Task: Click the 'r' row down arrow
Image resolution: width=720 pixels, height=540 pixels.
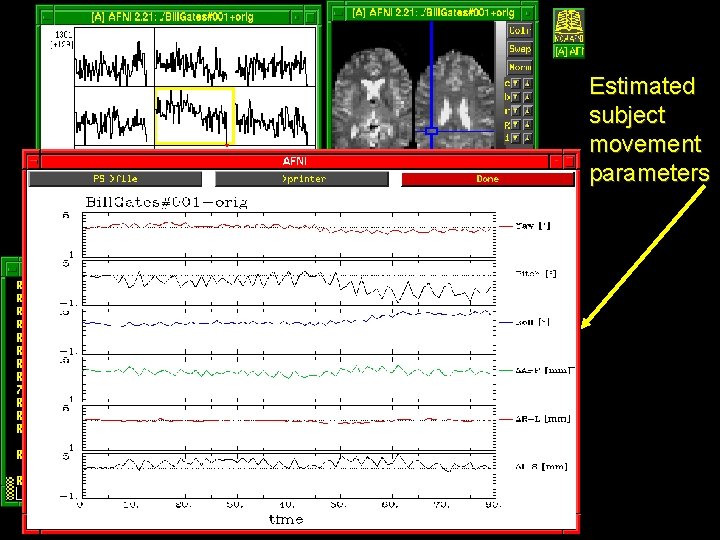Action: (516, 111)
